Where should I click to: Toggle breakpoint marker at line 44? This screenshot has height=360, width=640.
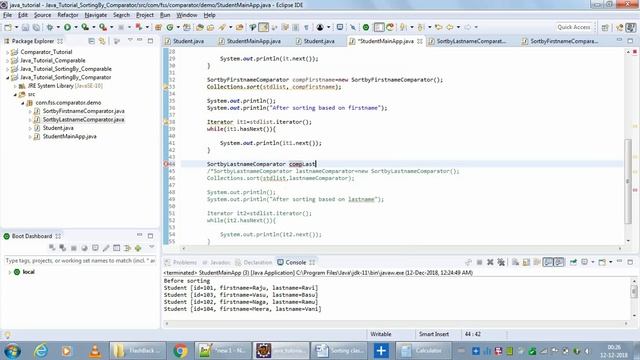click(x=166, y=164)
